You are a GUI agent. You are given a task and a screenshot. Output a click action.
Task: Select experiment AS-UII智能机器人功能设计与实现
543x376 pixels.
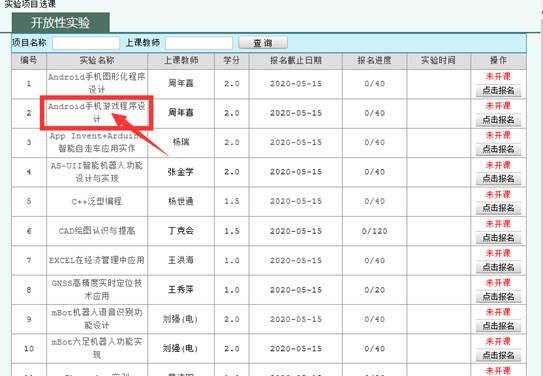point(97,172)
